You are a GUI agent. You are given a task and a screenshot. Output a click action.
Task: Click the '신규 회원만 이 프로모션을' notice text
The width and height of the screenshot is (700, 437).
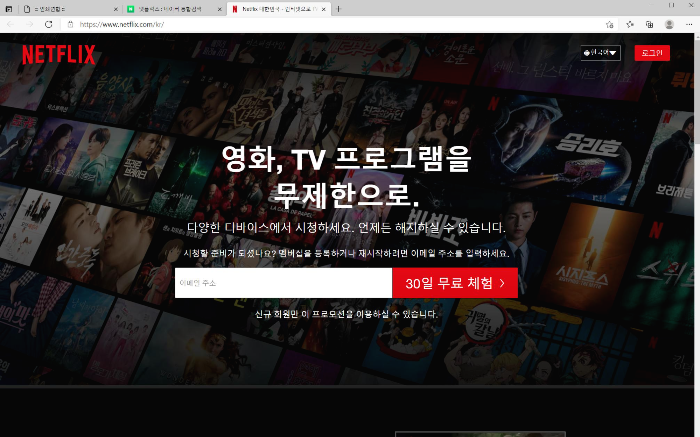point(346,314)
